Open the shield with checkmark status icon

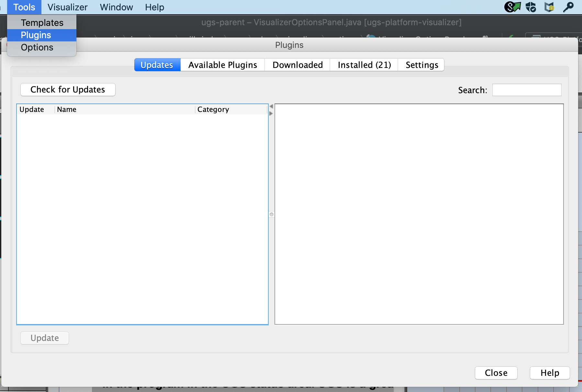tap(531, 7)
